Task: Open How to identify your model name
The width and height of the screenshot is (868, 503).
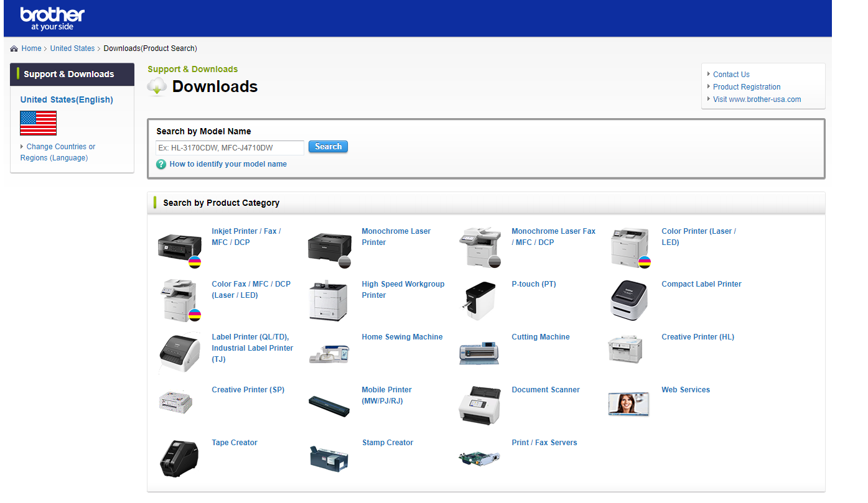Action: pos(228,164)
